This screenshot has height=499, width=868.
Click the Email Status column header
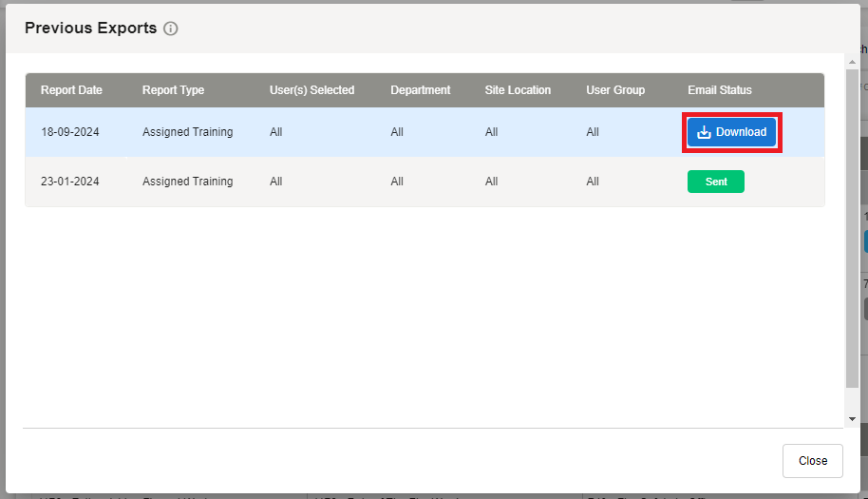[719, 90]
